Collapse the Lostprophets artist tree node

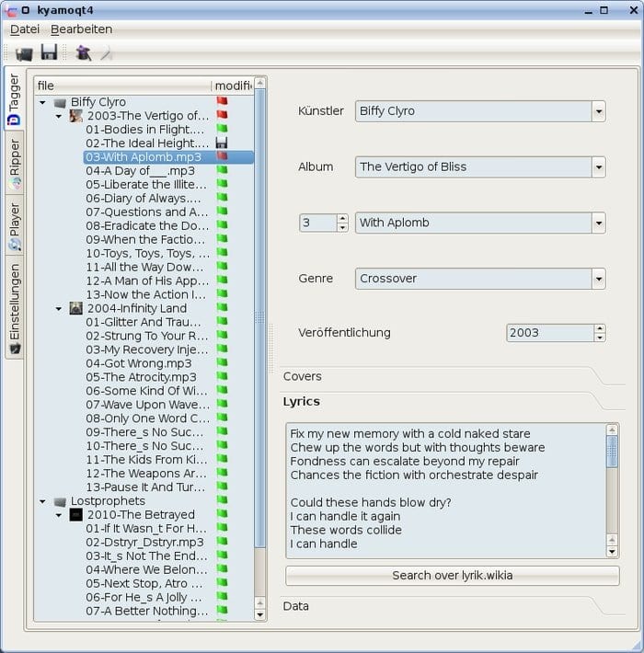tap(42, 501)
